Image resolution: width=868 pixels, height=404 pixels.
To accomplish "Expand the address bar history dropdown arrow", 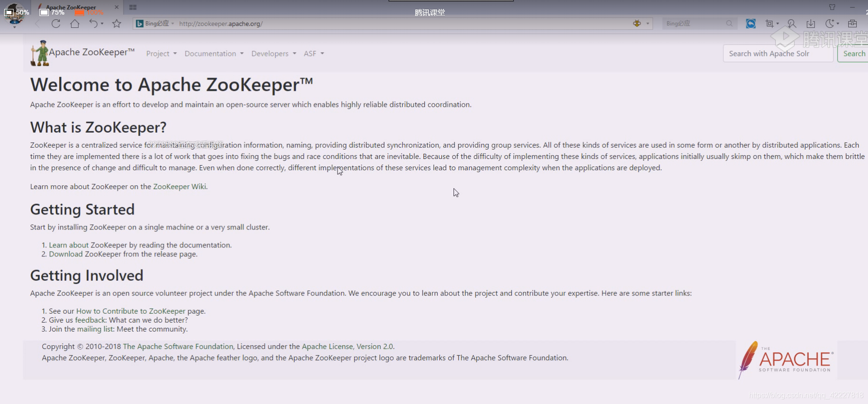I will [x=648, y=24].
